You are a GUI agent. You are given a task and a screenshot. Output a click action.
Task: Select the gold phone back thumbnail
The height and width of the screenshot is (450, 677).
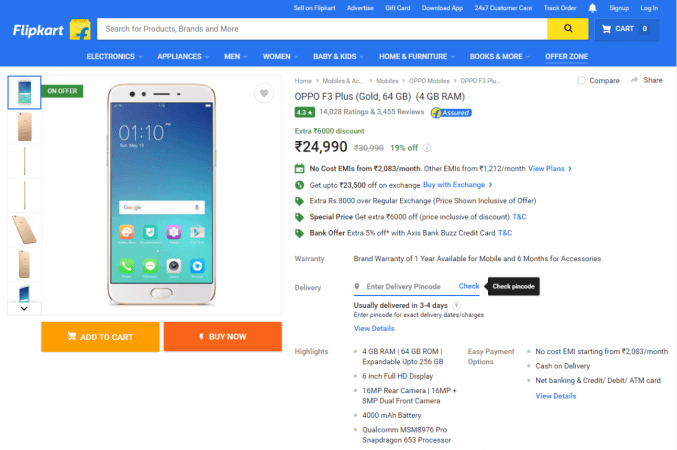click(24, 127)
